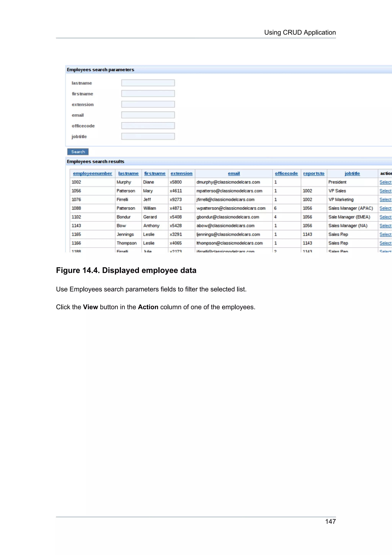
Task: Click the Employees search results heading
Action: click(96, 162)
